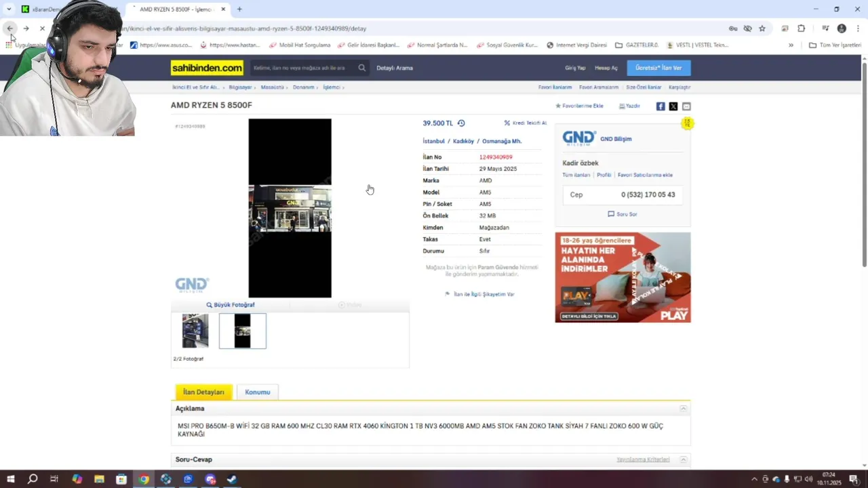The width and height of the screenshot is (868, 488).
Task: Open price history clock icon next to 39.500 TL
Action: pyautogui.click(x=461, y=123)
